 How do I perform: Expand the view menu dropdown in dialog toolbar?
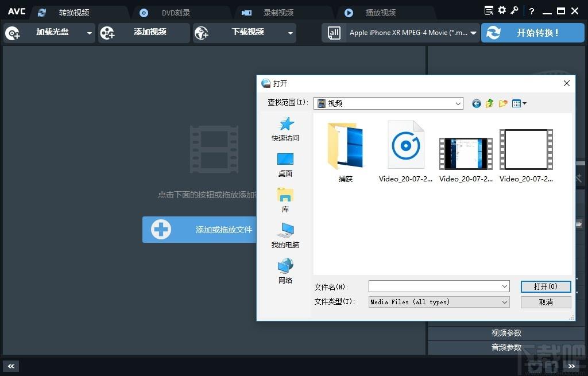[x=520, y=103]
